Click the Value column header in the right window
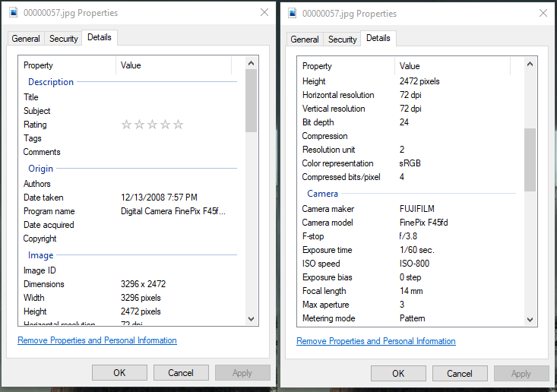This screenshot has width=557, height=392. [410, 66]
